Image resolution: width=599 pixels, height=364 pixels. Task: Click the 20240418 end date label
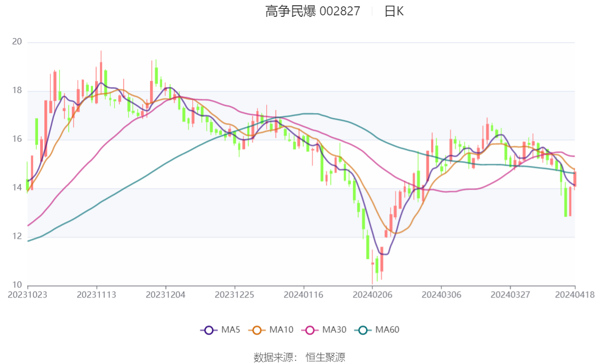tap(574, 295)
